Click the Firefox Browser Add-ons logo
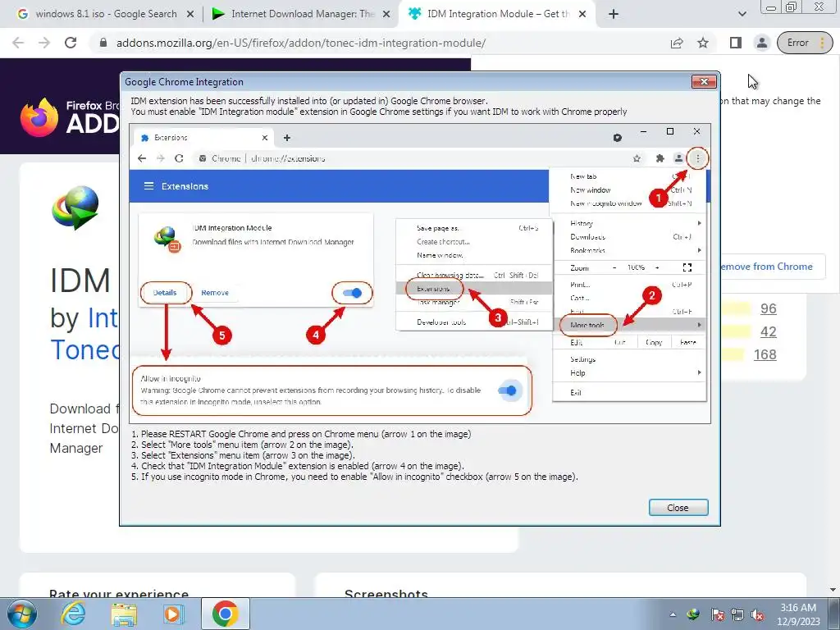The image size is (840, 630). point(70,116)
